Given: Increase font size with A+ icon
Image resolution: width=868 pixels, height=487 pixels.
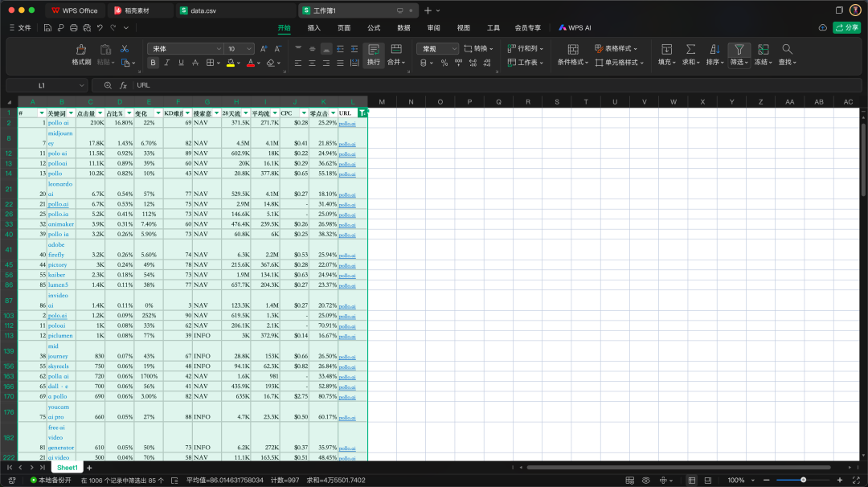Looking at the screenshot, I should click(x=264, y=49).
